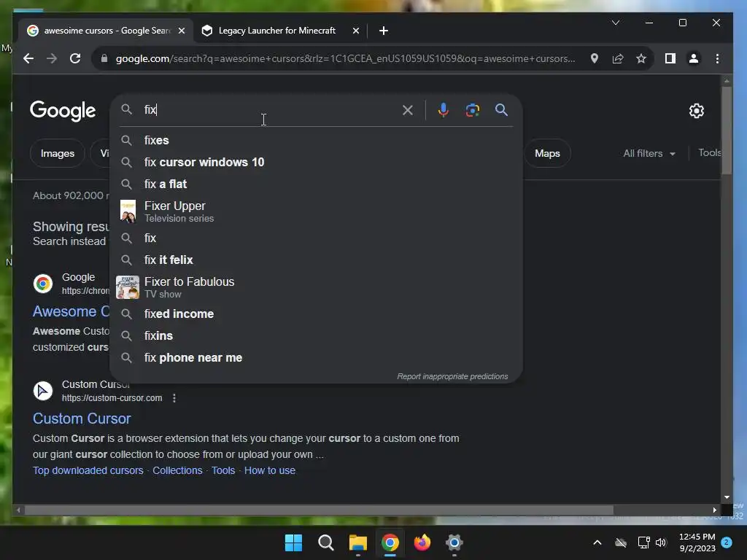Choose the 'Fixer Upper' television series suggestion

pyautogui.click(x=316, y=211)
